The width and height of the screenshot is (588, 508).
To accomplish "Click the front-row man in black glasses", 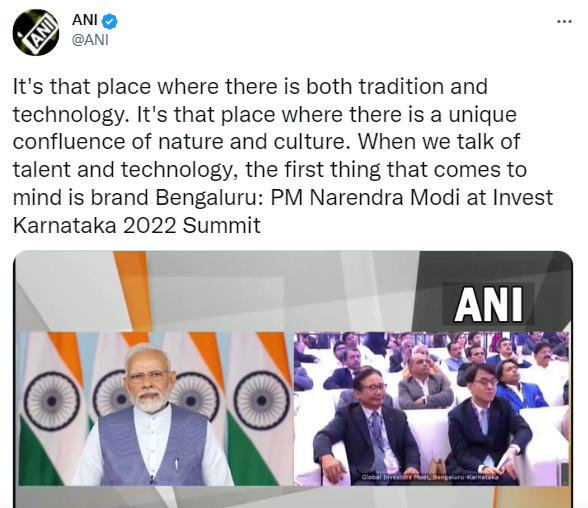I will 488,424.
